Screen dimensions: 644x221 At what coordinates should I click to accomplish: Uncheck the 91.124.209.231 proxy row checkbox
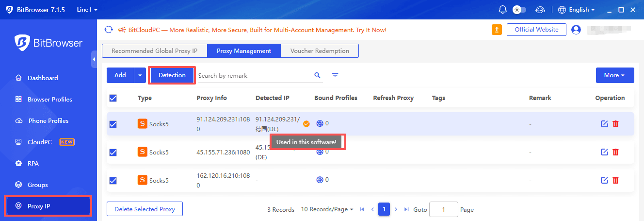[x=113, y=124]
